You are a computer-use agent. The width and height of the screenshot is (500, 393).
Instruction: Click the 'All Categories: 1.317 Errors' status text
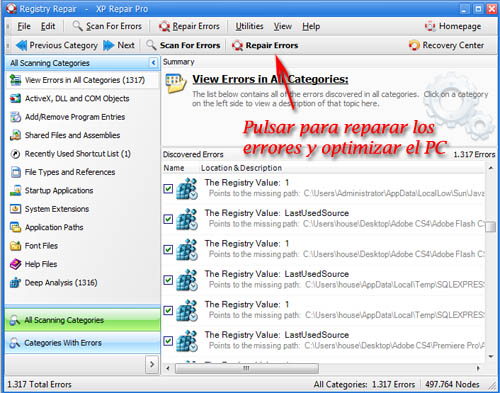pos(364,384)
